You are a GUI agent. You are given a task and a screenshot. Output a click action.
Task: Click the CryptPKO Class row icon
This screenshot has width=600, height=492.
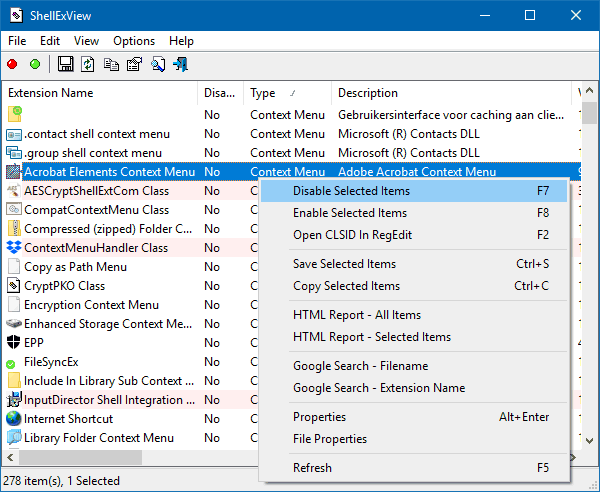click(14, 286)
